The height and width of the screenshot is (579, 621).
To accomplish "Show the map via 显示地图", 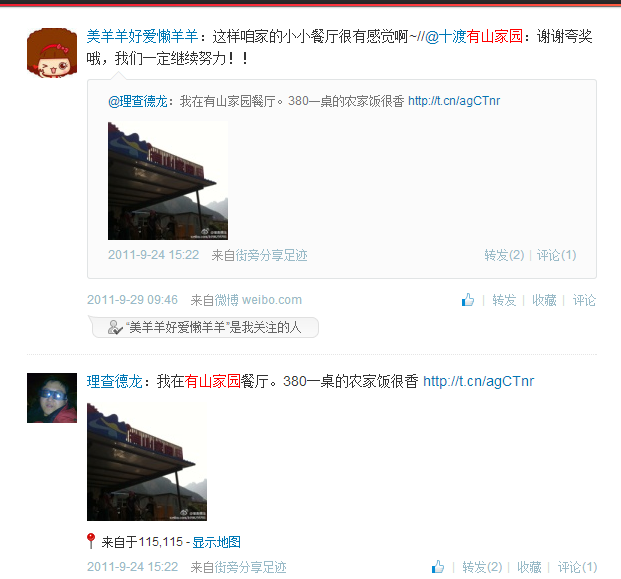I will point(216,542).
